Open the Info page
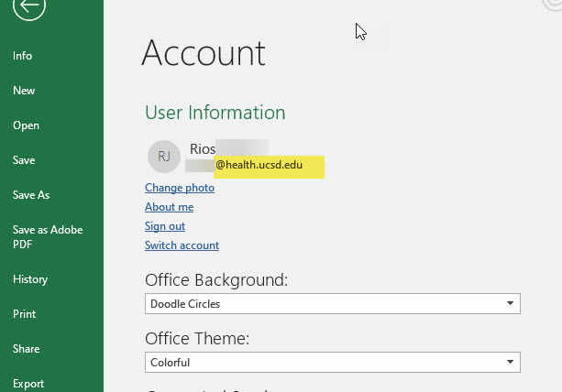Screen dimensions: 562x392 click(22, 56)
